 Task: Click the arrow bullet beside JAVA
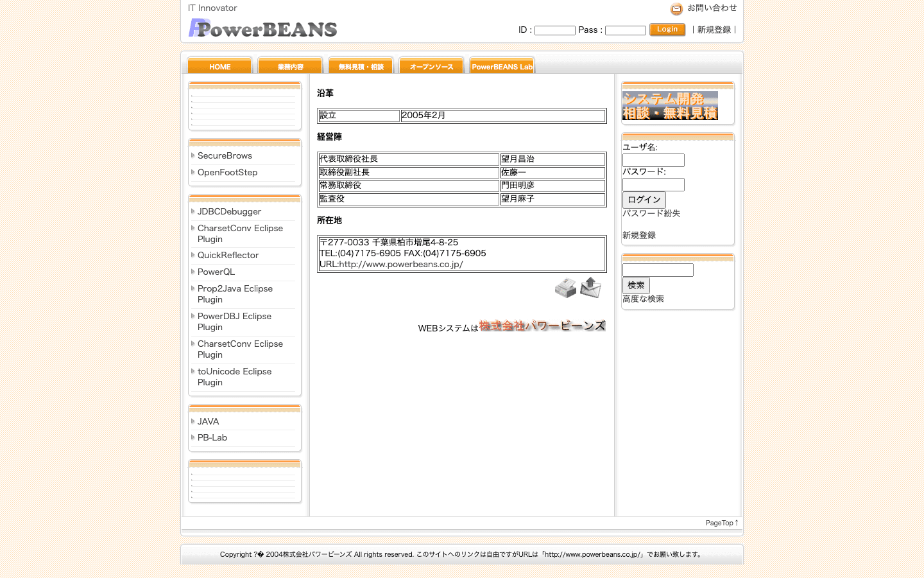193,421
